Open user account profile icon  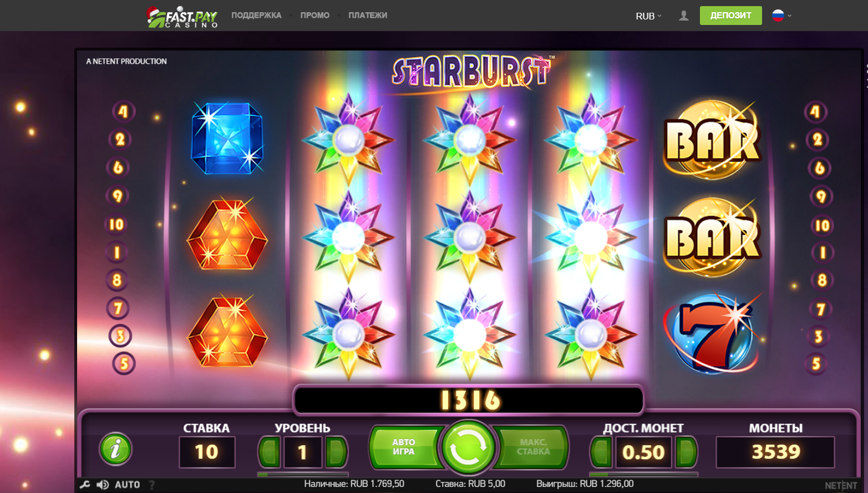[684, 16]
